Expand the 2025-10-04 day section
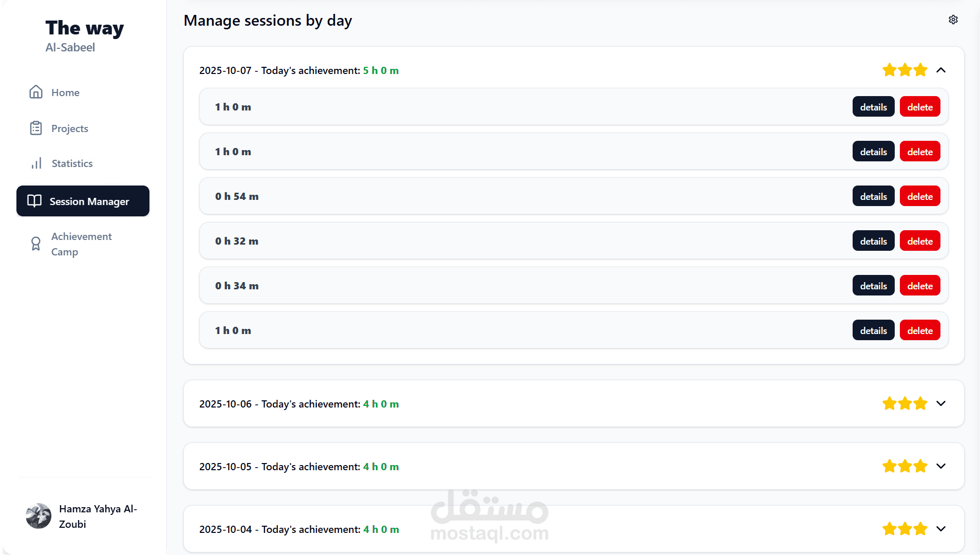 pos(941,529)
